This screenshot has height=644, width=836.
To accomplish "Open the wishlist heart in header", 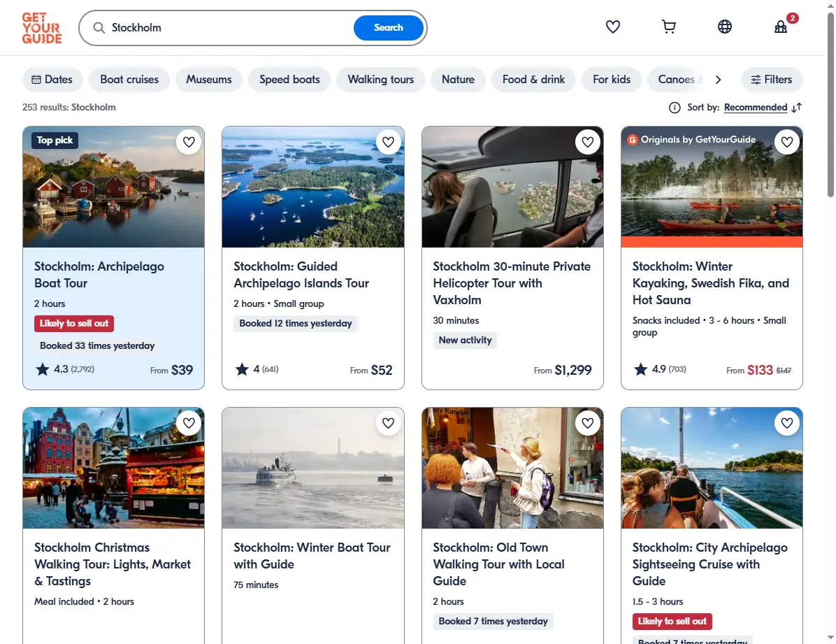I will point(612,27).
